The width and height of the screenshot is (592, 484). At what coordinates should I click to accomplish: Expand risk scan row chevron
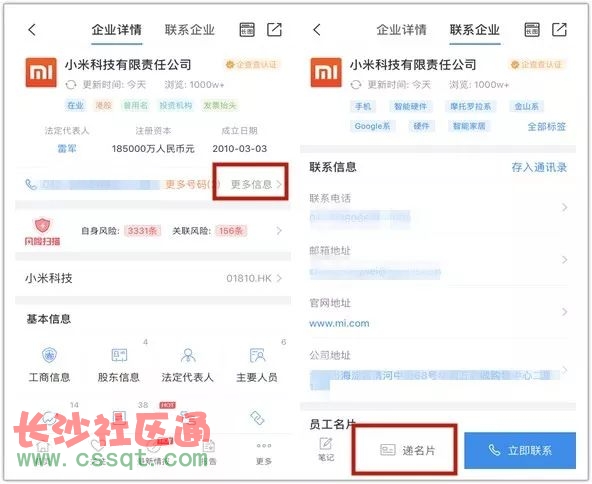pyautogui.click(x=279, y=231)
